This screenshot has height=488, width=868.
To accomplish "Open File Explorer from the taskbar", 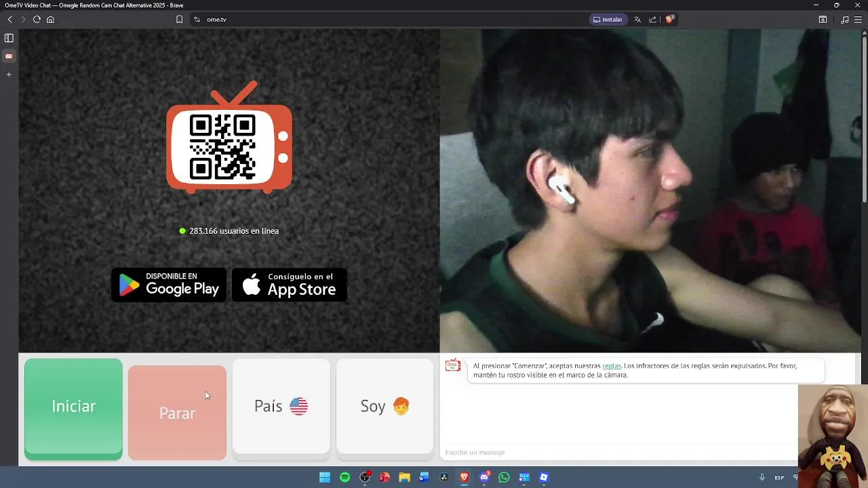I will 404,477.
